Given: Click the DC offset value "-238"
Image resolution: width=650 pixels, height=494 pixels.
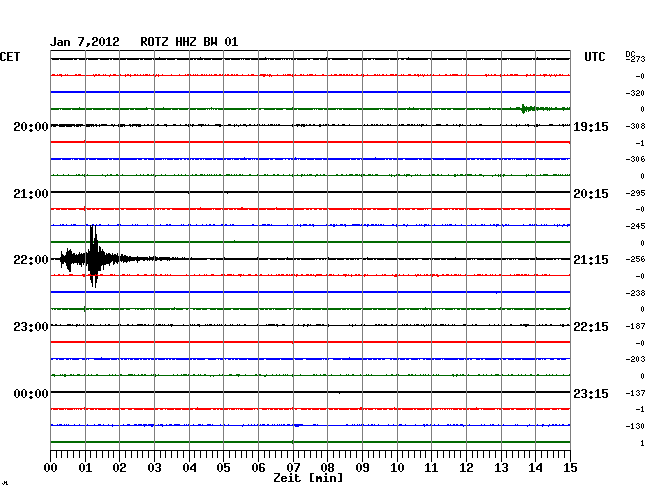Looking at the screenshot, I should click(635, 293).
